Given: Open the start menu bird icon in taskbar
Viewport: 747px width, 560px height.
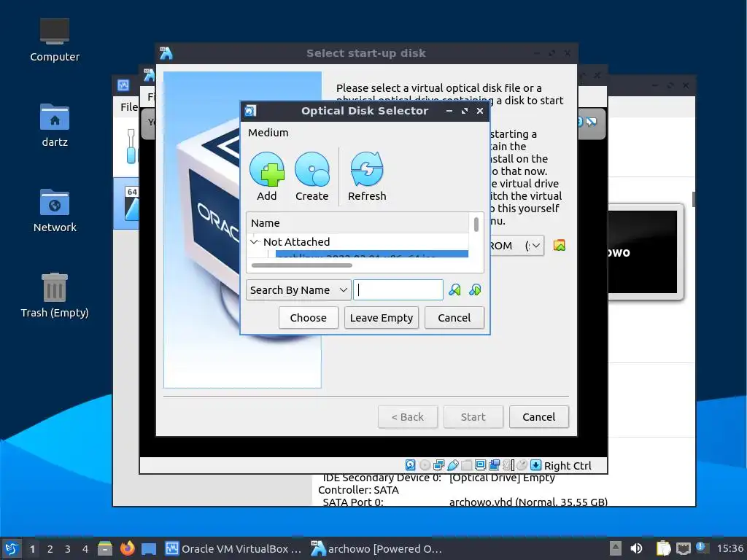Looking at the screenshot, I should point(12,548).
